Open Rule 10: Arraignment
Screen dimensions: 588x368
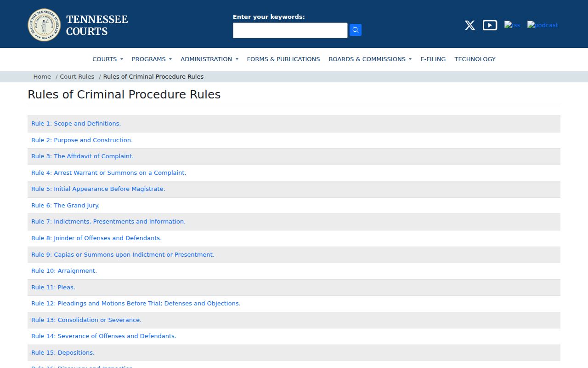tap(64, 271)
